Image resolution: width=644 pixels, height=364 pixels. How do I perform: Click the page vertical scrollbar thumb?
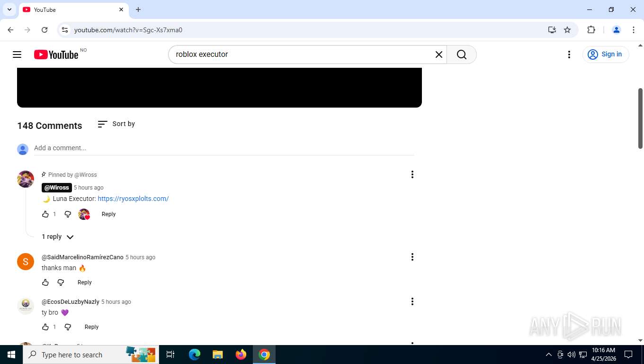point(640,118)
